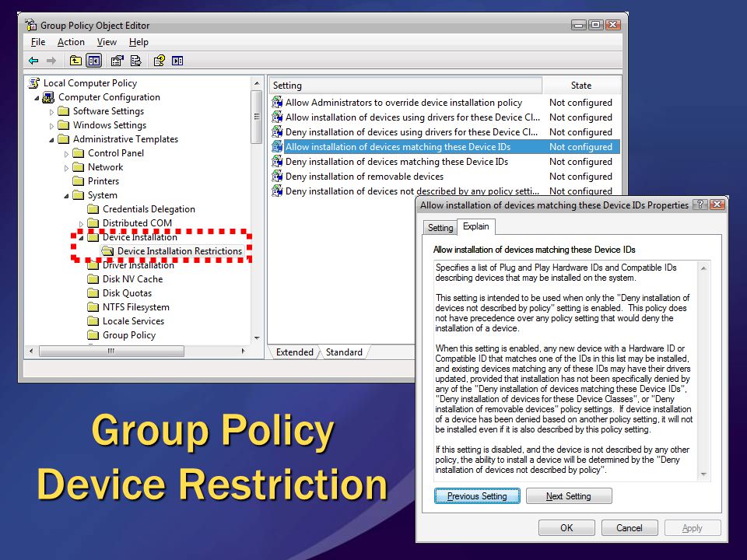The image size is (747, 560).
Task: Toggle the Show/Hide Action Pane icon
Action: (x=177, y=61)
